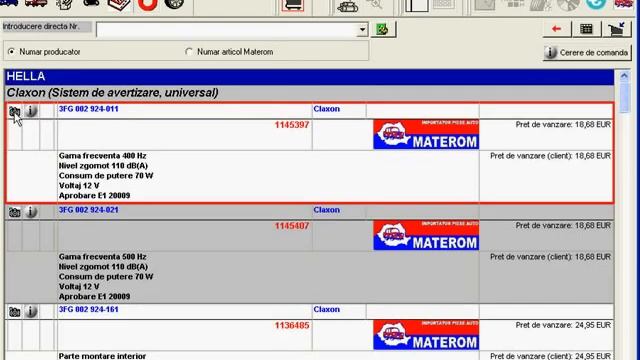Click the engine toolbar icon
The width and height of the screenshot is (640, 360).
pyautogui.click(x=347, y=6)
